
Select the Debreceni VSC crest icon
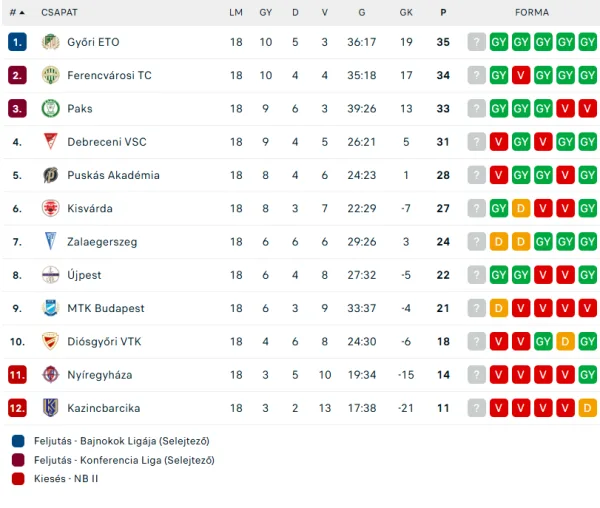click(50, 142)
